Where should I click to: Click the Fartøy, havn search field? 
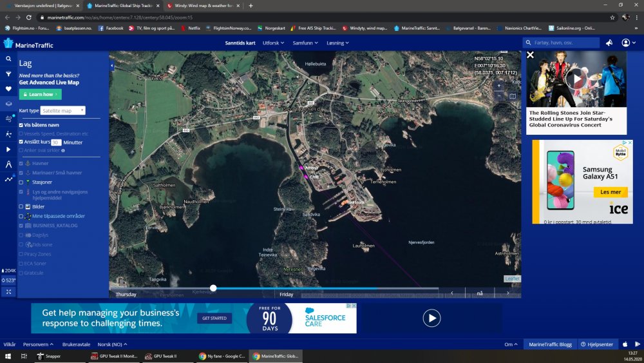561,43
